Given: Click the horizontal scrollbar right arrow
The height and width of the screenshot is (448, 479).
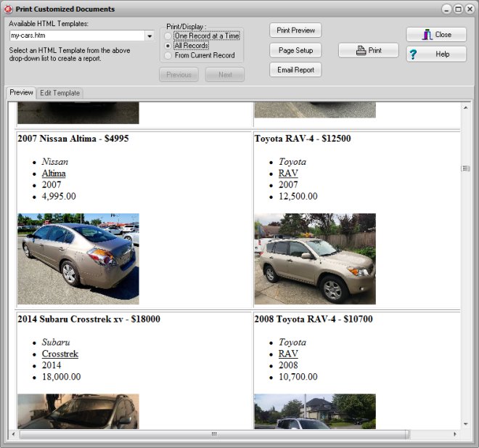Looking at the screenshot, I should pos(455,434).
